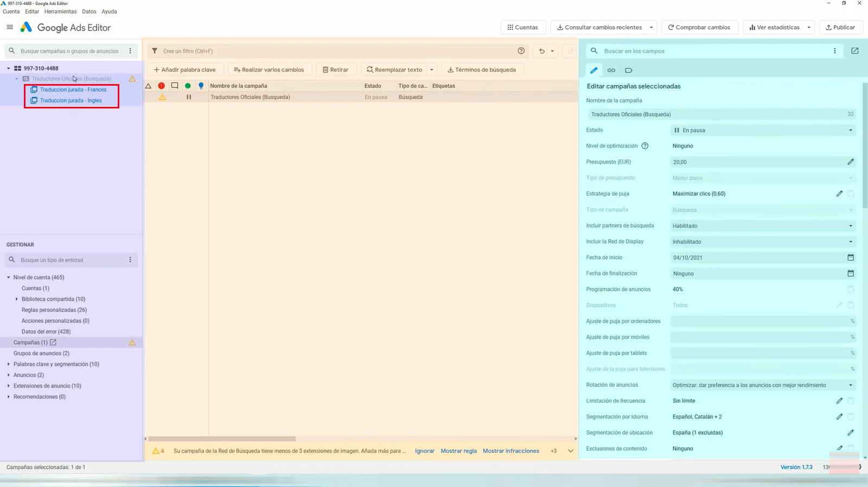Open Incluir la Red de Display dropdown
The image size is (868, 487).
763,242
